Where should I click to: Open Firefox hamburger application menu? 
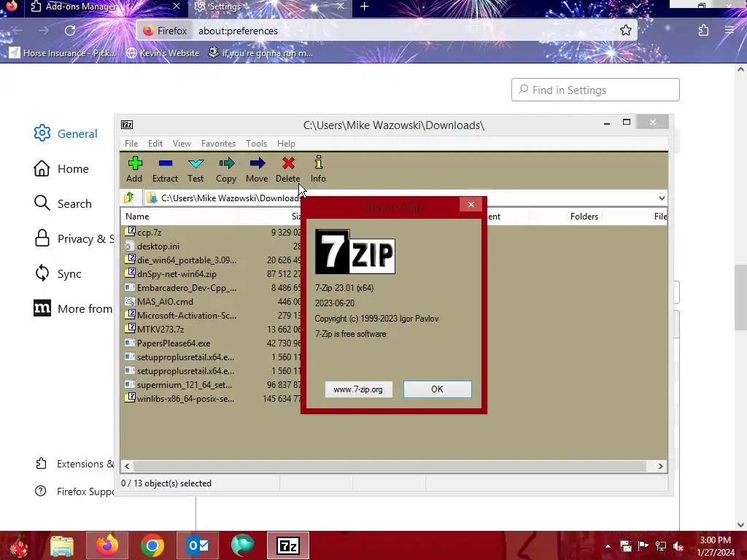pos(729,31)
